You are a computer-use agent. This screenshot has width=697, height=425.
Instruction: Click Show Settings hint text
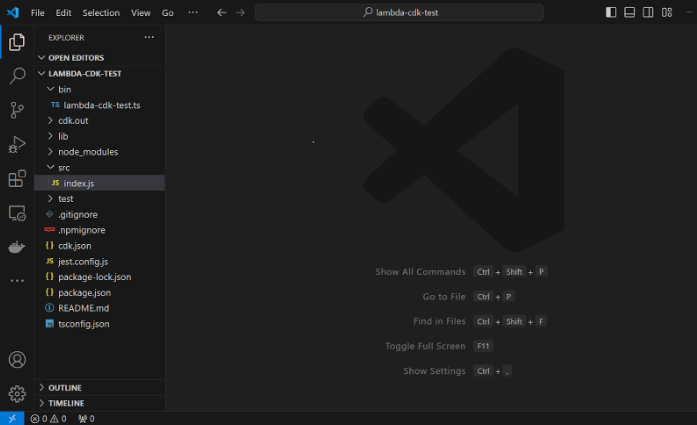coord(434,371)
